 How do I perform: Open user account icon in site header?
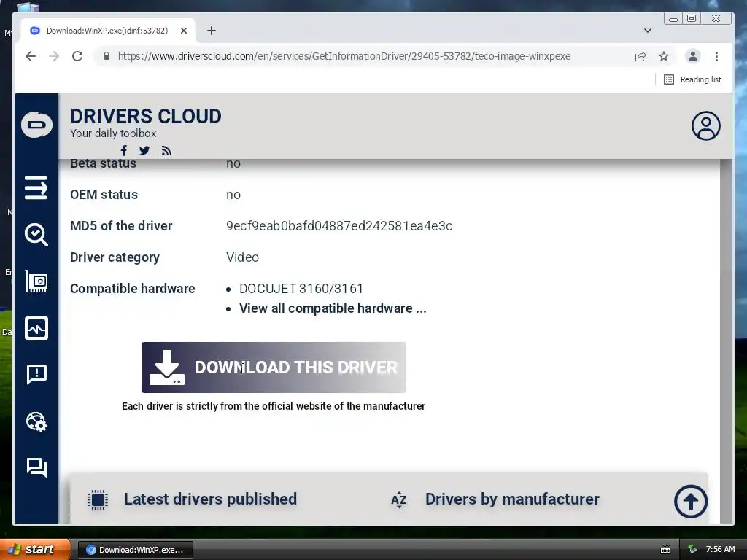(705, 125)
